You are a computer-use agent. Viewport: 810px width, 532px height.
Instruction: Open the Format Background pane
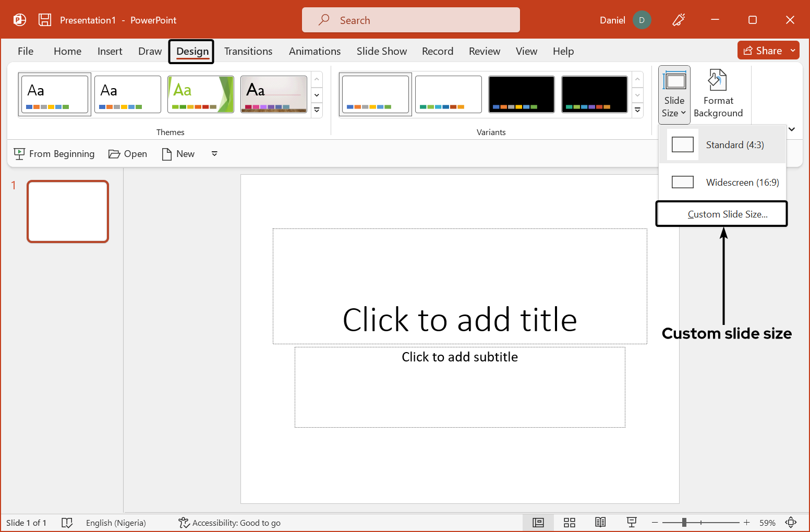coord(718,94)
